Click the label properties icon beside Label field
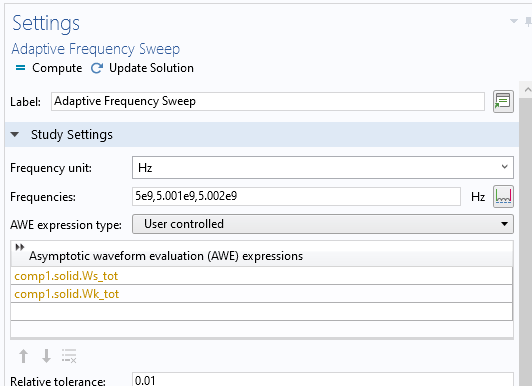The height and width of the screenshot is (386, 532). click(503, 101)
